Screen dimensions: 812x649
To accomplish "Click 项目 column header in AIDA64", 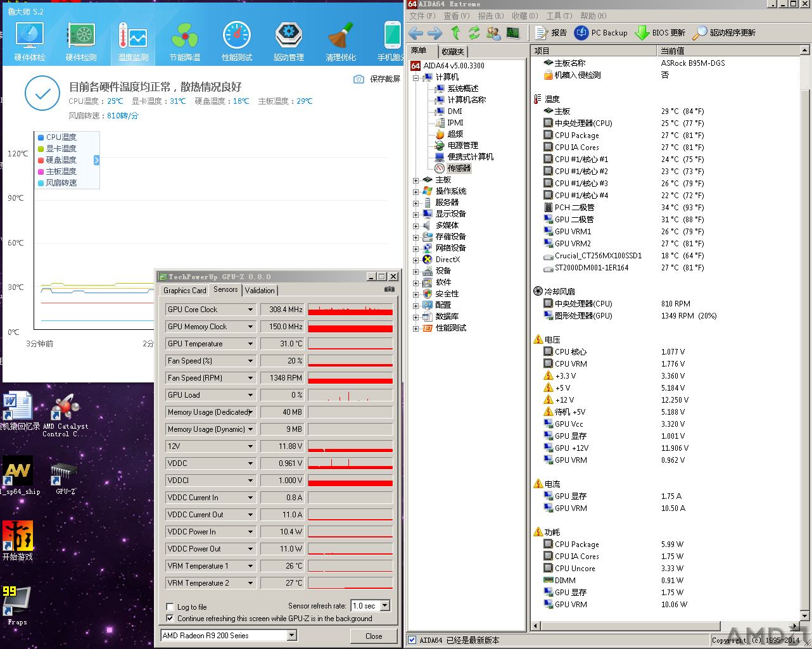I will point(594,51).
